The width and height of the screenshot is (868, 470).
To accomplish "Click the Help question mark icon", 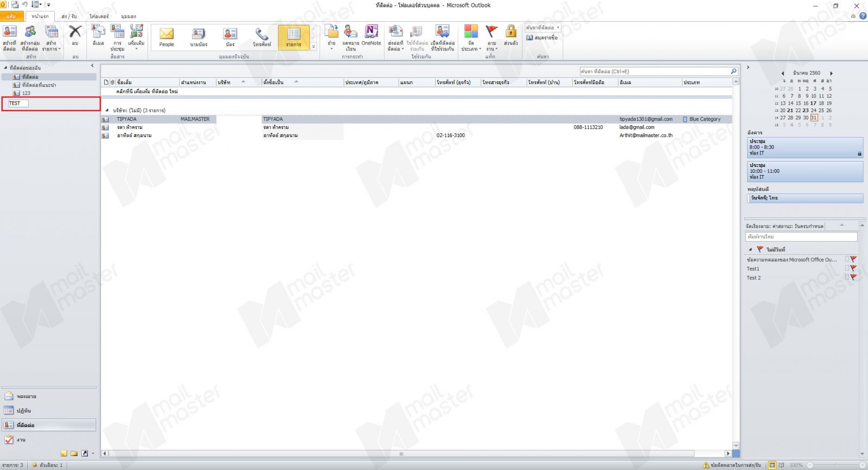I will coord(863,16).
